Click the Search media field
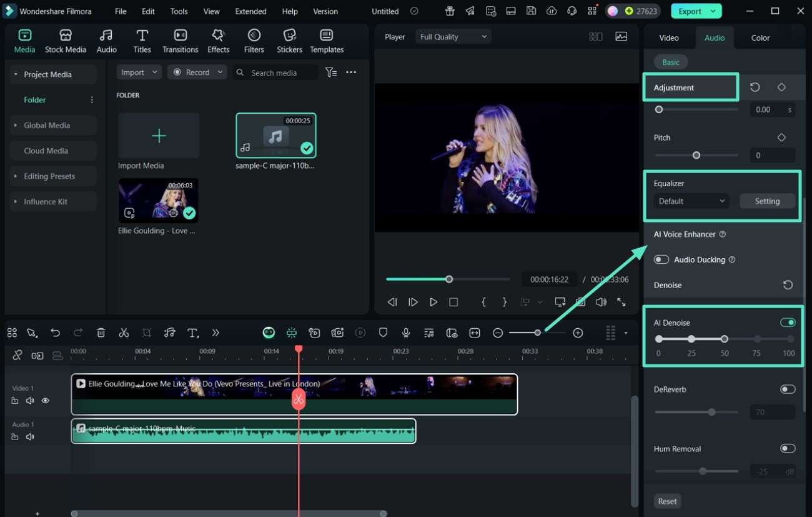 click(x=275, y=73)
